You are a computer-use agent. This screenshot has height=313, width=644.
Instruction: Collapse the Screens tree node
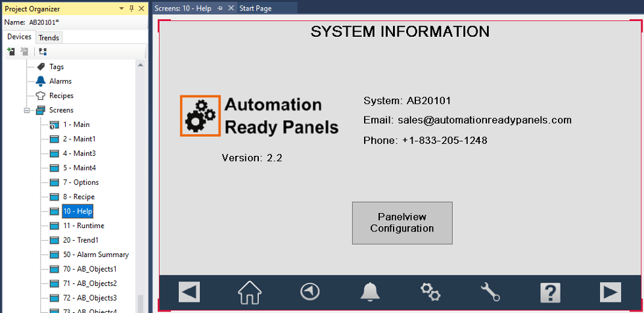(x=27, y=110)
